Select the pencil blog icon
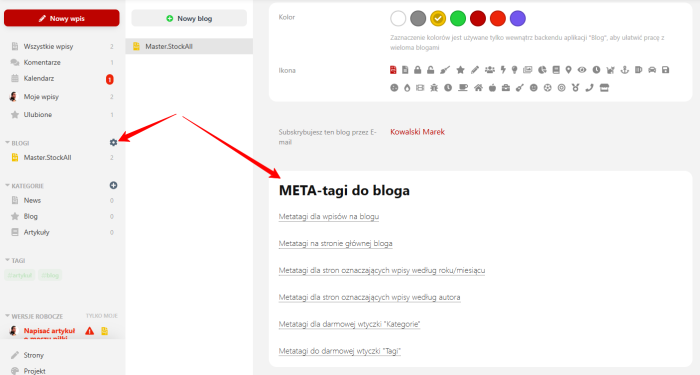 click(x=475, y=70)
